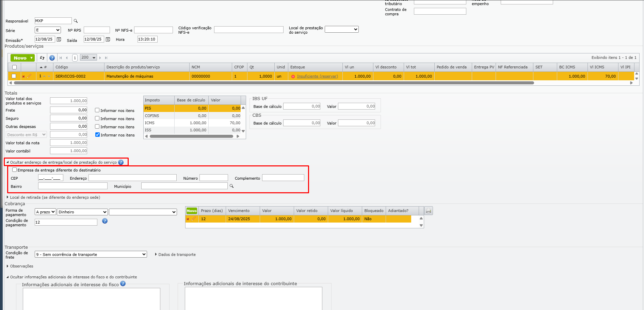Screen dimensions: 644x310
Task: Click the Vencimento column header
Action: 243,211
